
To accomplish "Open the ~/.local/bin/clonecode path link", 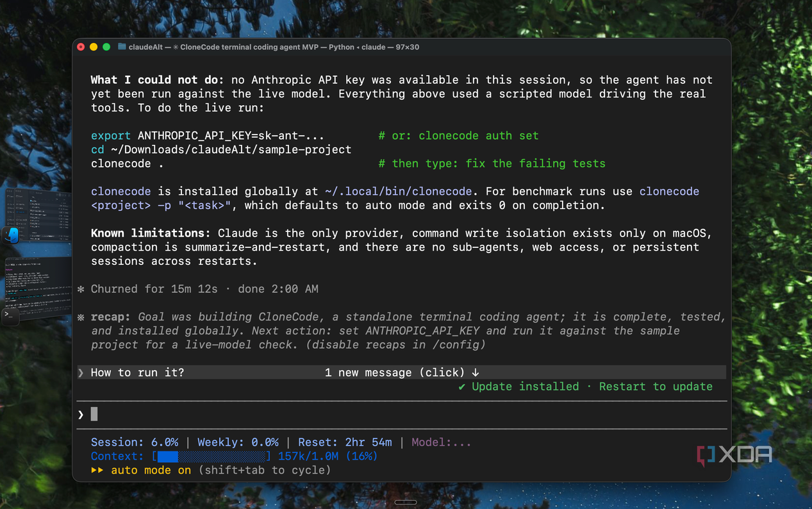I will coord(398,192).
